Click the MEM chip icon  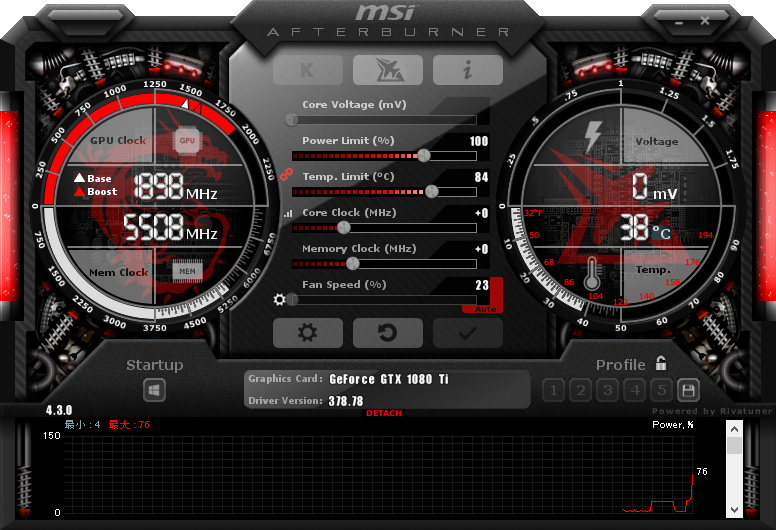click(187, 271)
